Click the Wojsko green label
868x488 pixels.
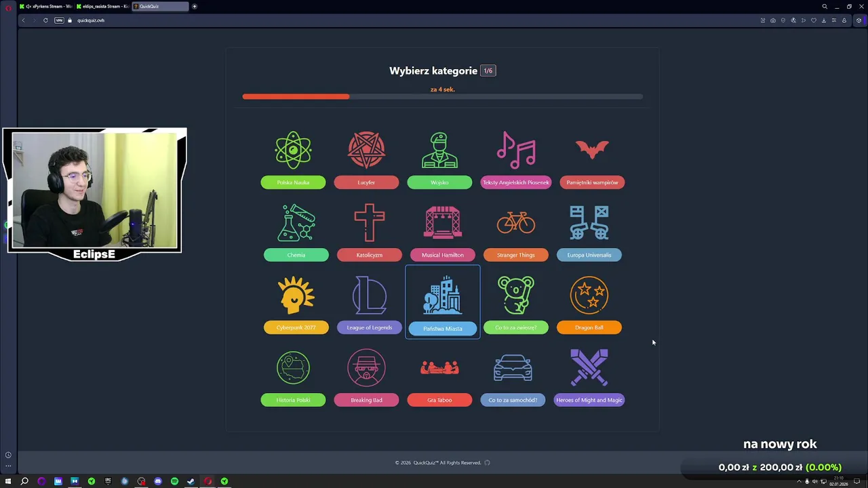click(x=439, y=182)
